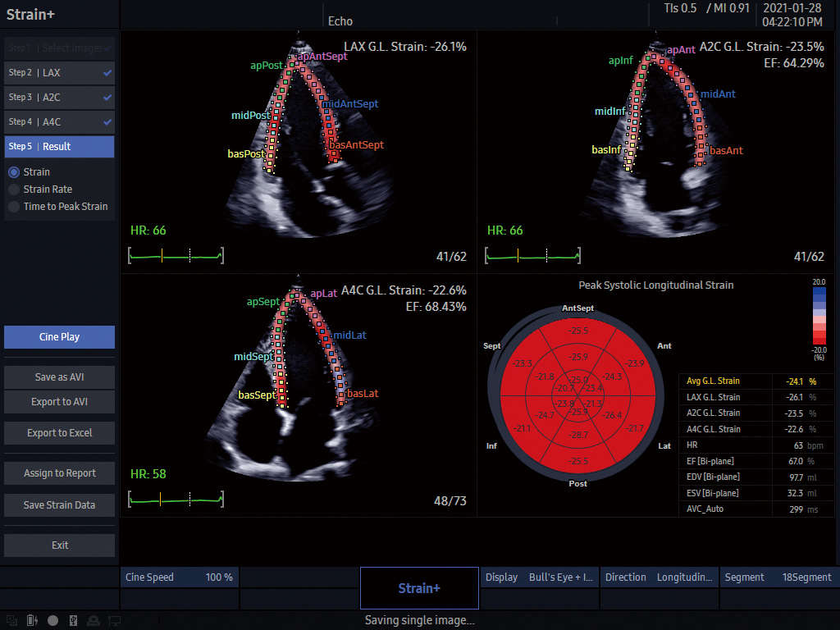Screen dimensions: 840x630
Task: Click the basSept segment label
Action: (x=257, y=395)
